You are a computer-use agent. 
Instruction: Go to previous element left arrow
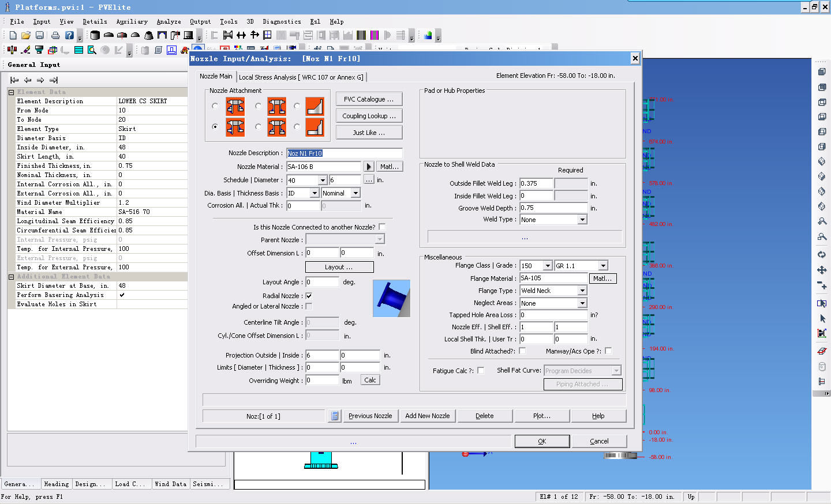click(x=28, y=80)
